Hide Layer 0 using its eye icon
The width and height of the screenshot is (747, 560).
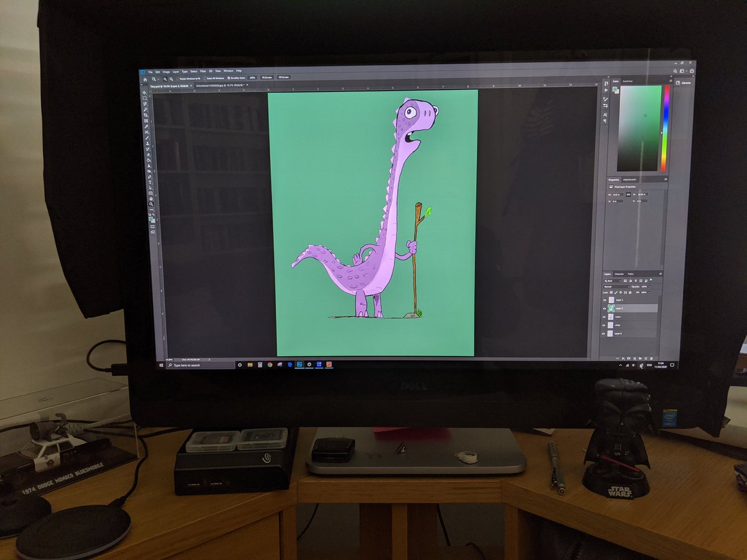(x=603, y=334)
